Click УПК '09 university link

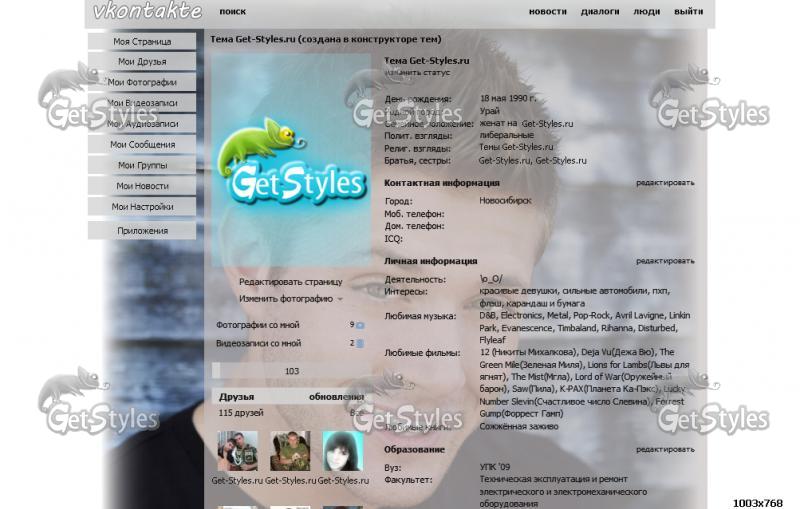pos(494,467)
